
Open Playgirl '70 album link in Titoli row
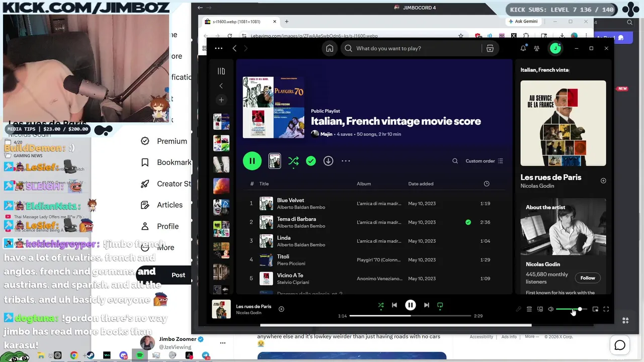pos(380,260)
